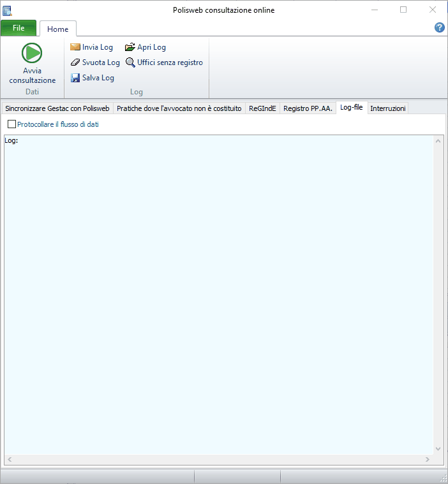Minimize the Polisweb window
Screen dimensions: 448x484
(375, 10)
